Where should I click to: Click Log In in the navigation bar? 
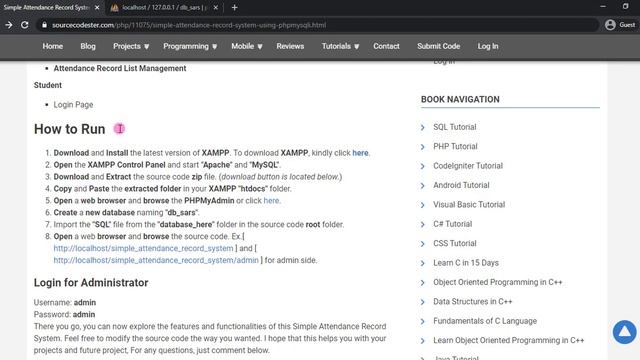488,46
